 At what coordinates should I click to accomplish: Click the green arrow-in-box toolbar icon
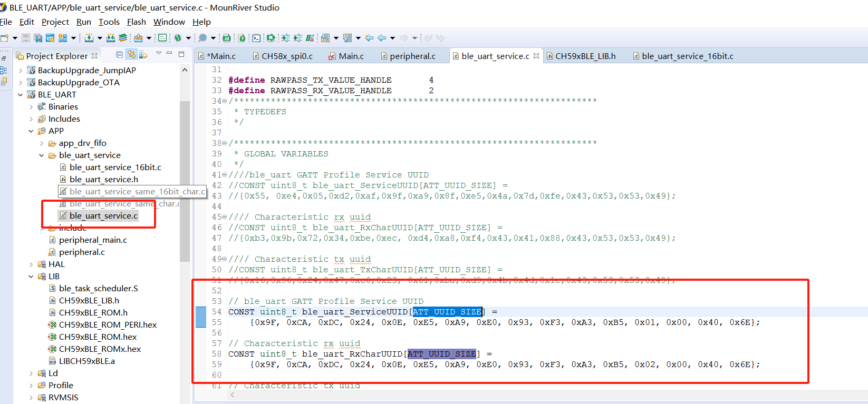coord(271,38)
